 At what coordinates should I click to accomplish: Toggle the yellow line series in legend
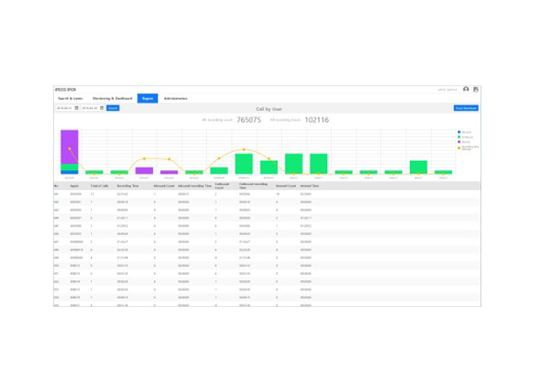458,146
